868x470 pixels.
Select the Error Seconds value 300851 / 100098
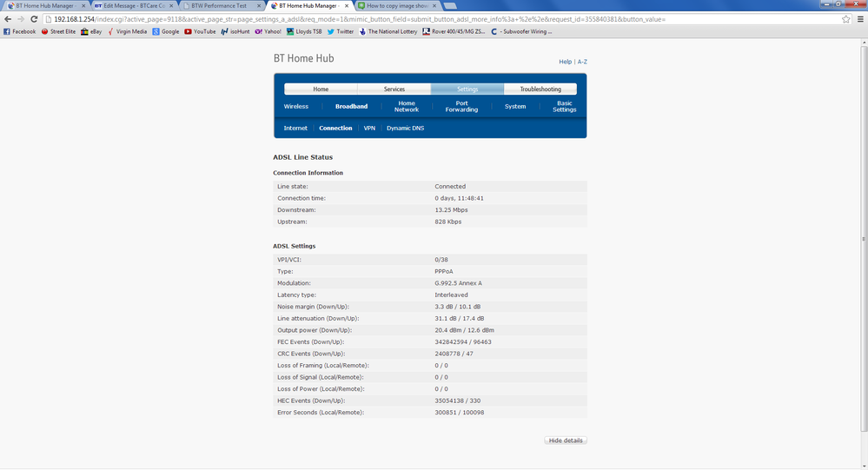coord(460,413)
